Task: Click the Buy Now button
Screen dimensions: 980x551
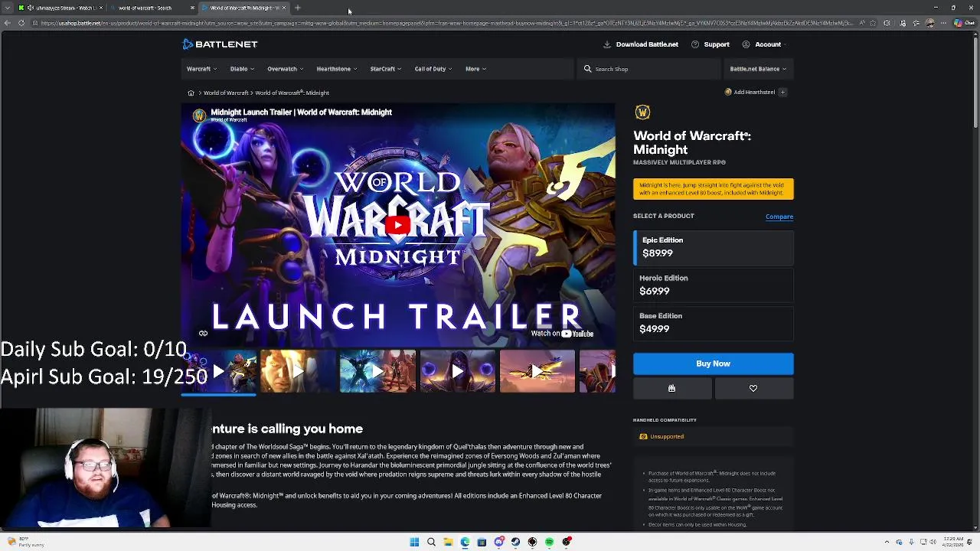Action: (x=714, y=364)
